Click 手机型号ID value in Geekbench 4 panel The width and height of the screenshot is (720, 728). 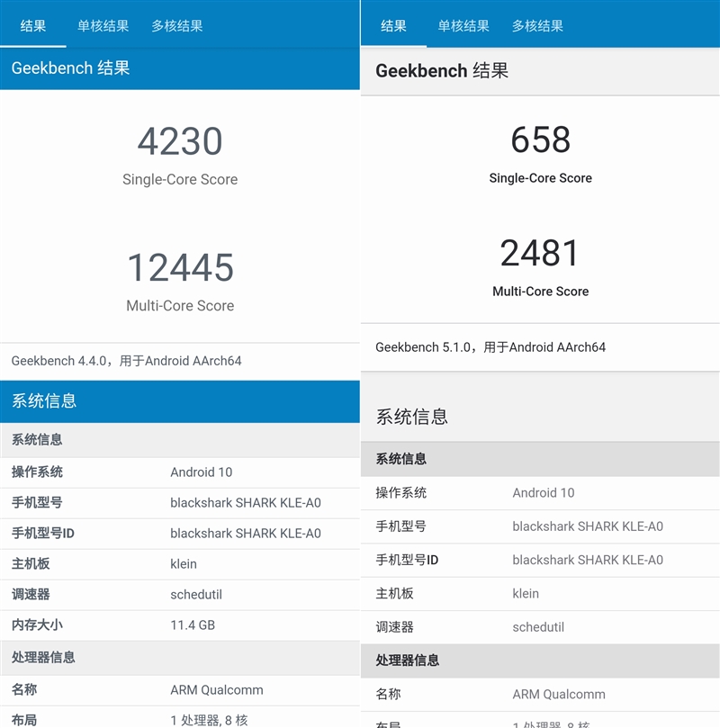pos(246,534)
